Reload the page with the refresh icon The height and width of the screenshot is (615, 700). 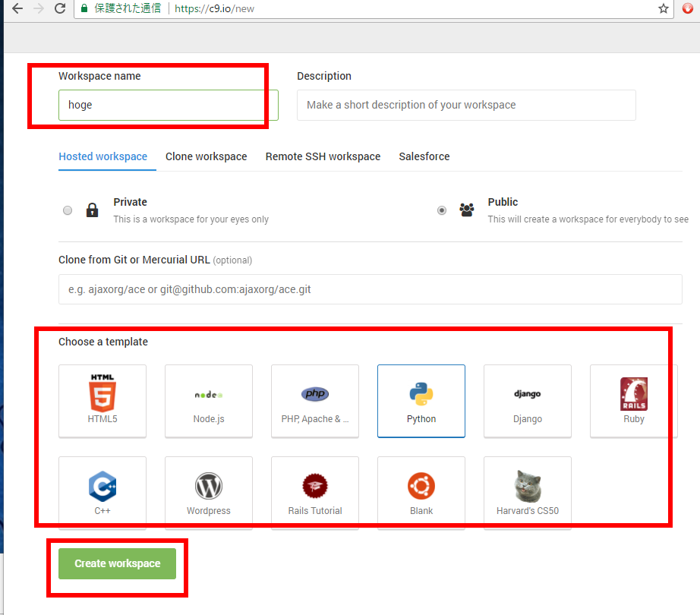(60, 8)
